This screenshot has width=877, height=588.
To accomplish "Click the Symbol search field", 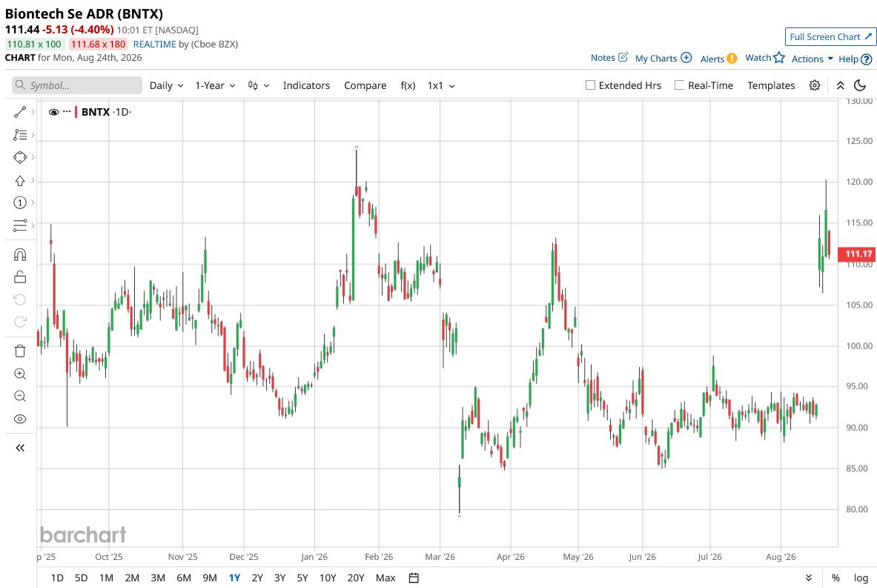I will 77,85.
